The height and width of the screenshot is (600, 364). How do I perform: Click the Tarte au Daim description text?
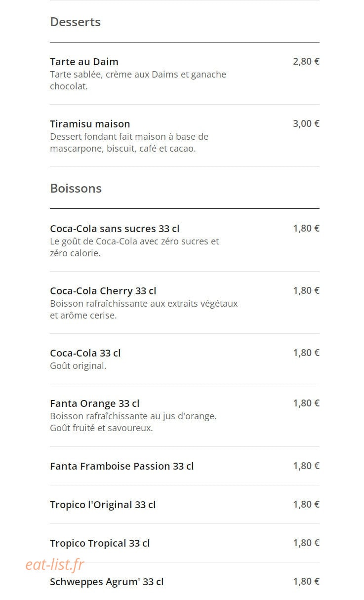138,80
